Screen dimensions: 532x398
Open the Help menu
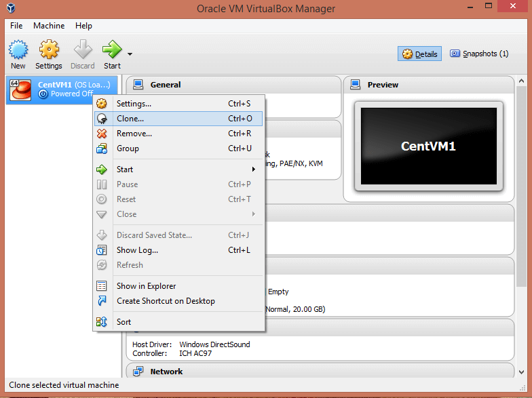tap(83, 26)
